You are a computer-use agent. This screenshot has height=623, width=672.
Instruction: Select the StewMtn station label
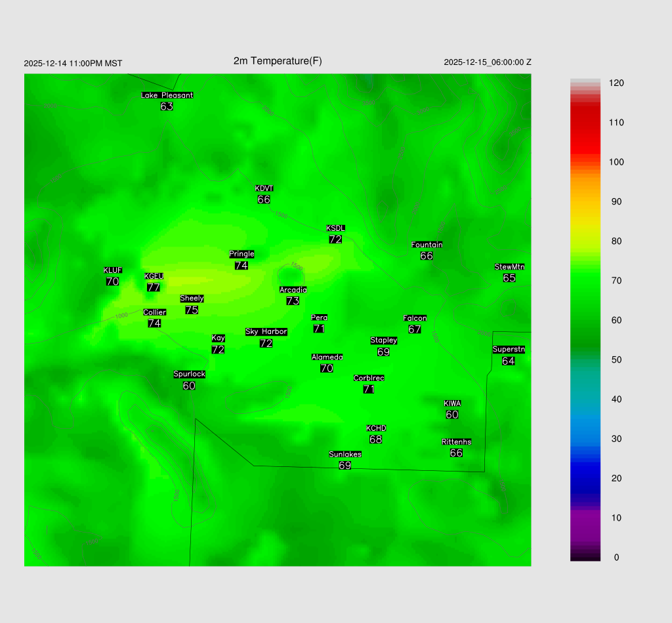tap(509, 267)
